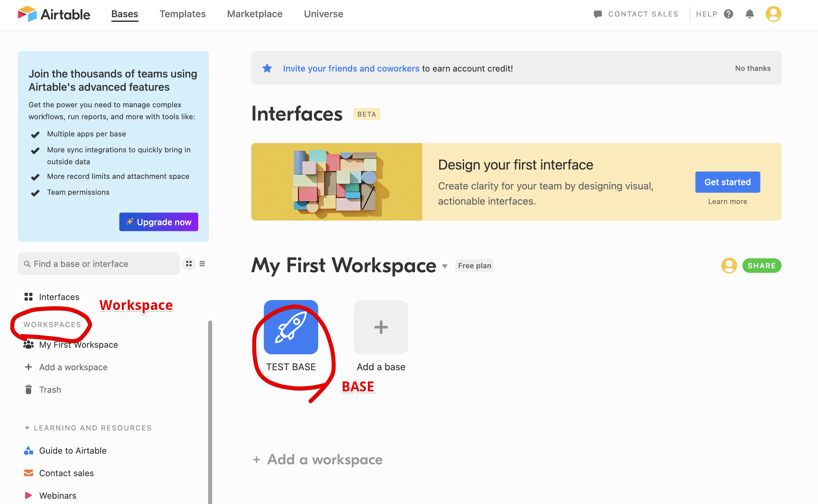Click the Add a base plus tile
Image resolution: width=818 pixels, height=504 pixels.
[x=380, y=327]
